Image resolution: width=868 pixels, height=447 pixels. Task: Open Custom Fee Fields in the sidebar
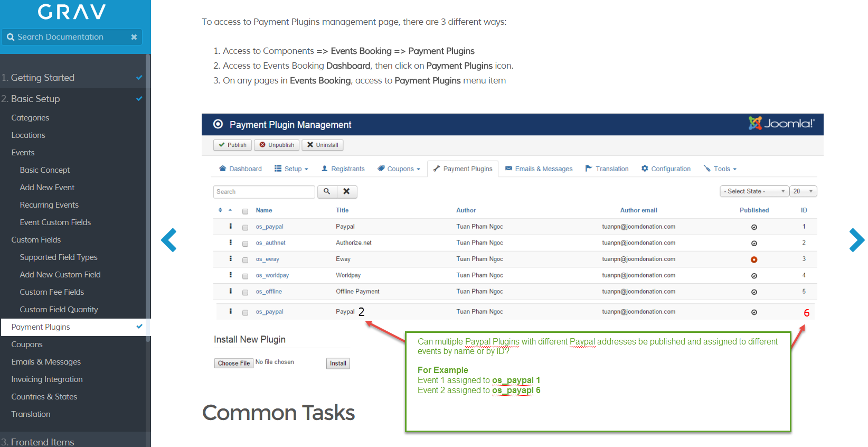point(52,292)
